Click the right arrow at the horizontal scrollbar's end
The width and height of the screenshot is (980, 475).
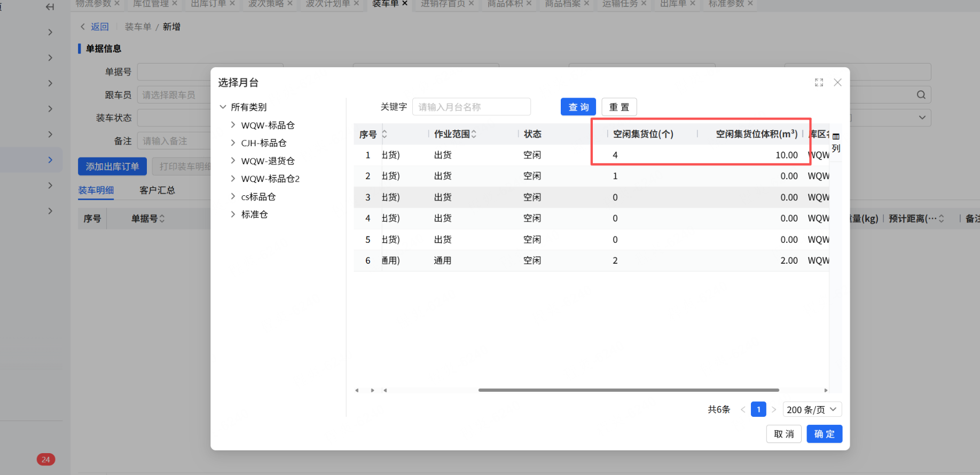[x=826, y=390]
